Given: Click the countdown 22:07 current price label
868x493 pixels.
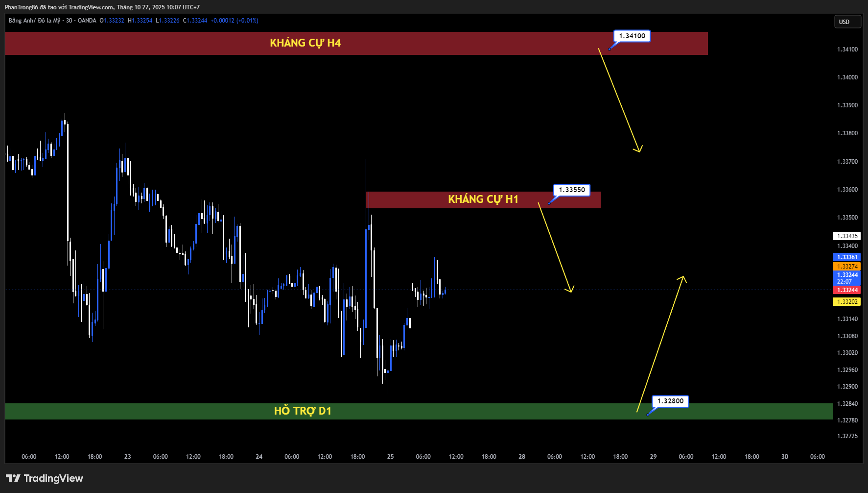Looking at the screenshot, I should tap(845, 282).
